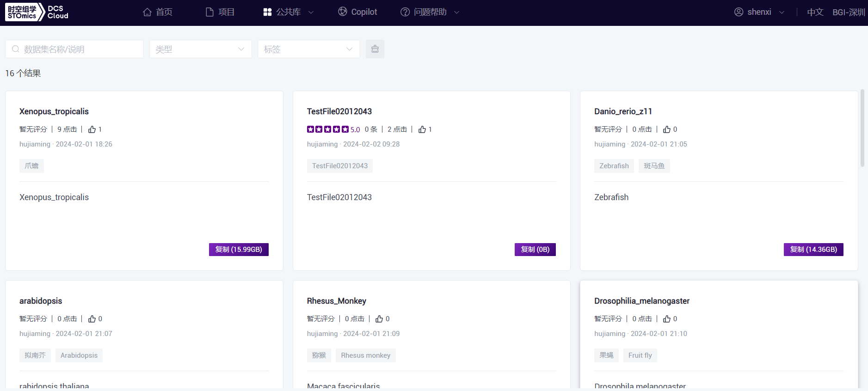Open the Copilot page
Image resolution: width=868 pixels, height=391 pixels.
pyautogui.click(x=357, y=12)
